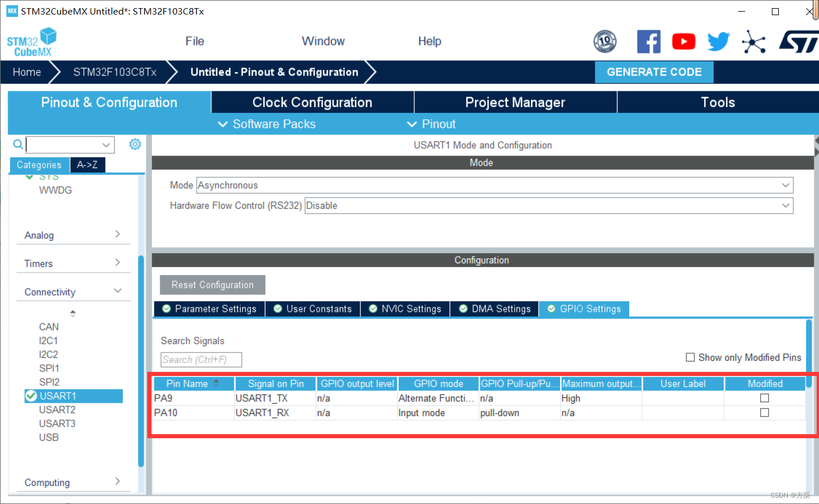
Task: Select CAN peripheral
Action: (x=49, y=327)
